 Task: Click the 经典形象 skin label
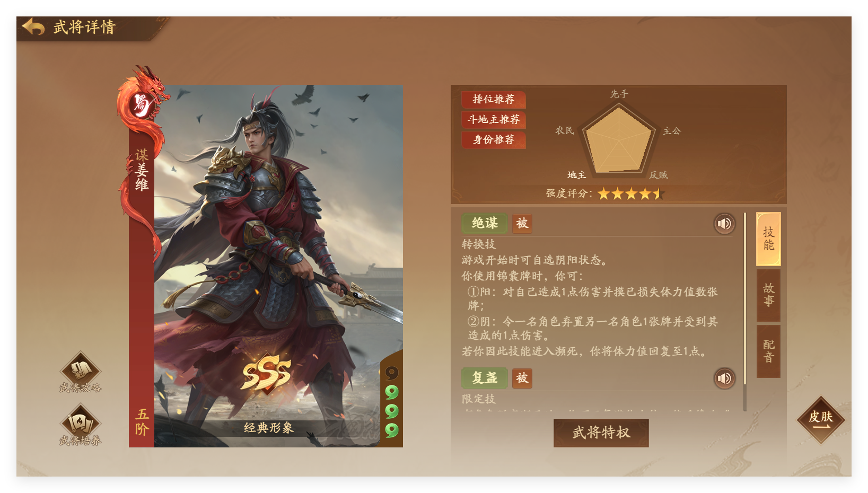pyautogui.click(x=268, y=428)
